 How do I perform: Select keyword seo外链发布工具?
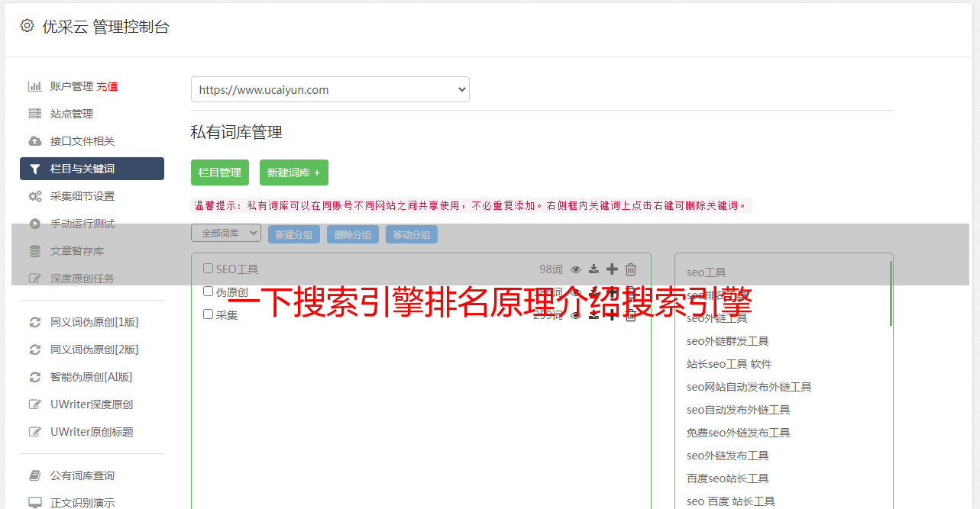(x=728, y=456)
